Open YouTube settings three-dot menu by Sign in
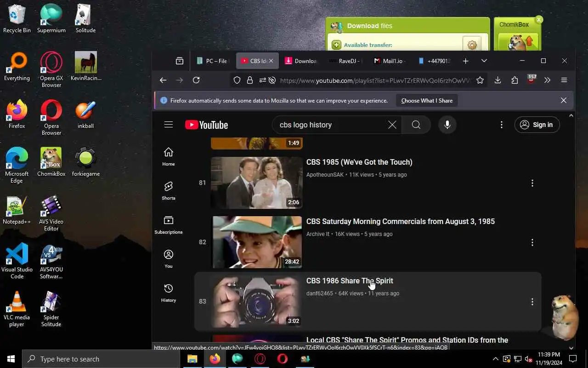 point(502,125)
